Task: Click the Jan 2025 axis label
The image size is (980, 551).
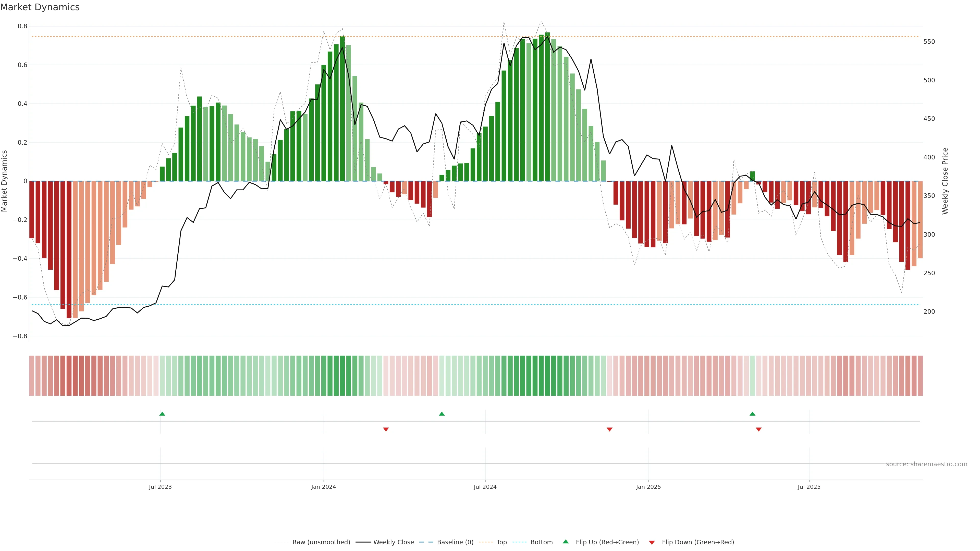Action: pos(648,487)
